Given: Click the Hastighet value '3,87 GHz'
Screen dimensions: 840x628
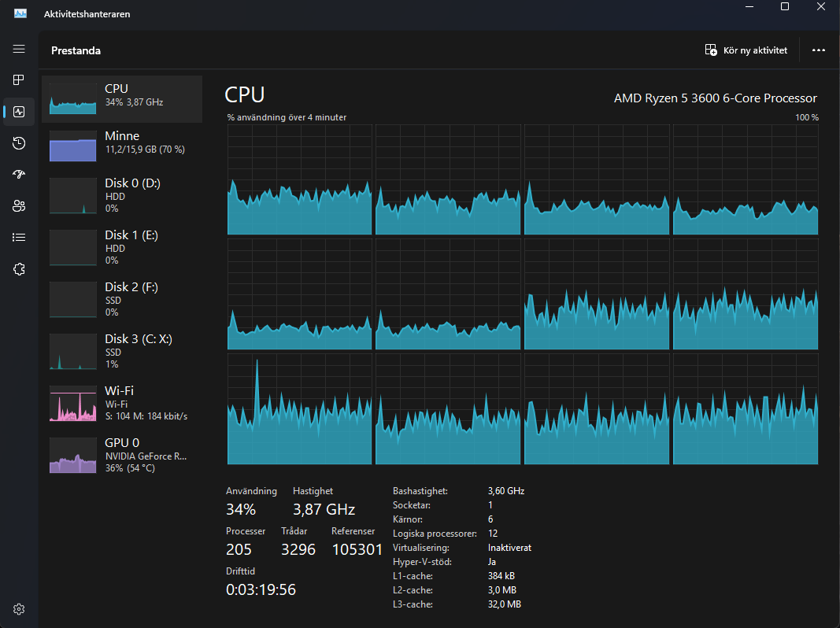Looking at the screenshot, I should pos(324,509).
